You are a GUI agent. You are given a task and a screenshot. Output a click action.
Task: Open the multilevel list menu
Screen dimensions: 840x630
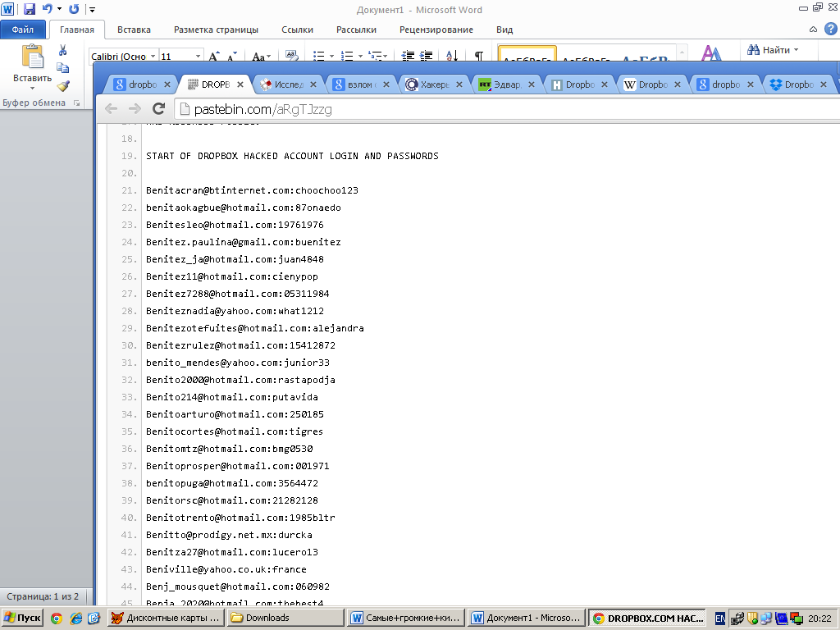[x=377, y=56]
